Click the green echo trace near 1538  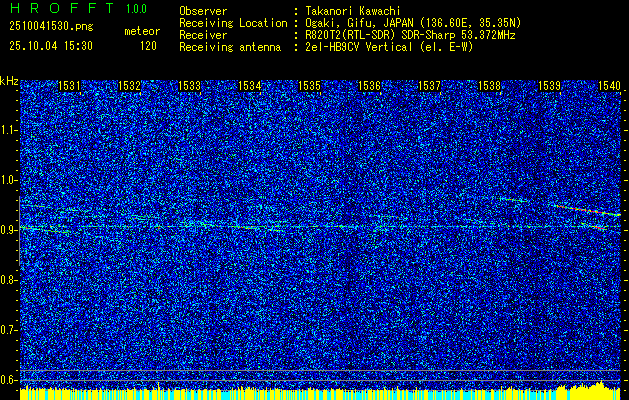tap(513, 199)
